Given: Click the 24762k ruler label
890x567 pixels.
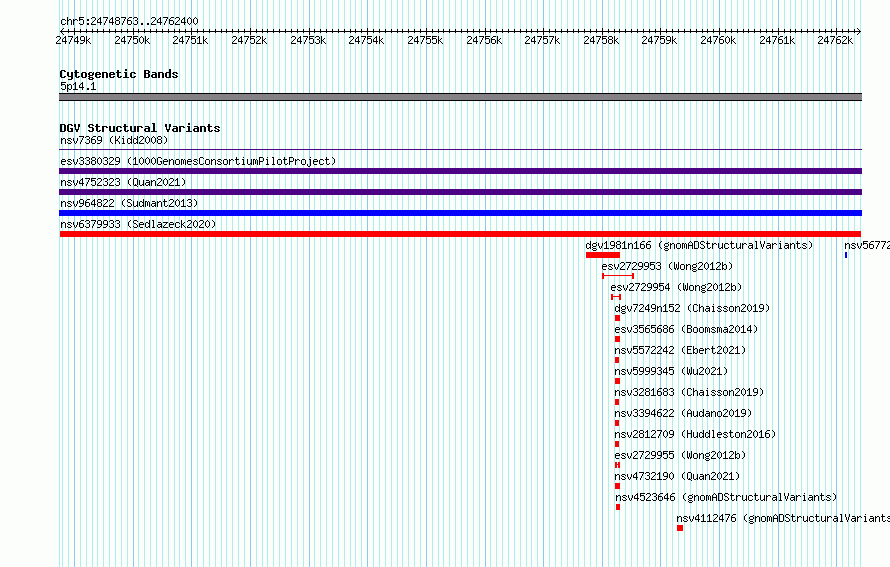Looking at the screenshot, I should [835, 40].
